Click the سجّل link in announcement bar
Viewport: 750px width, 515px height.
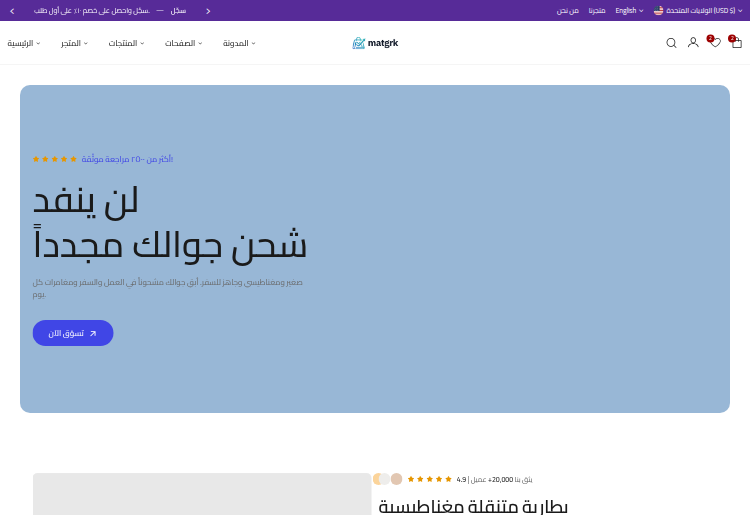tap(178, 11)
